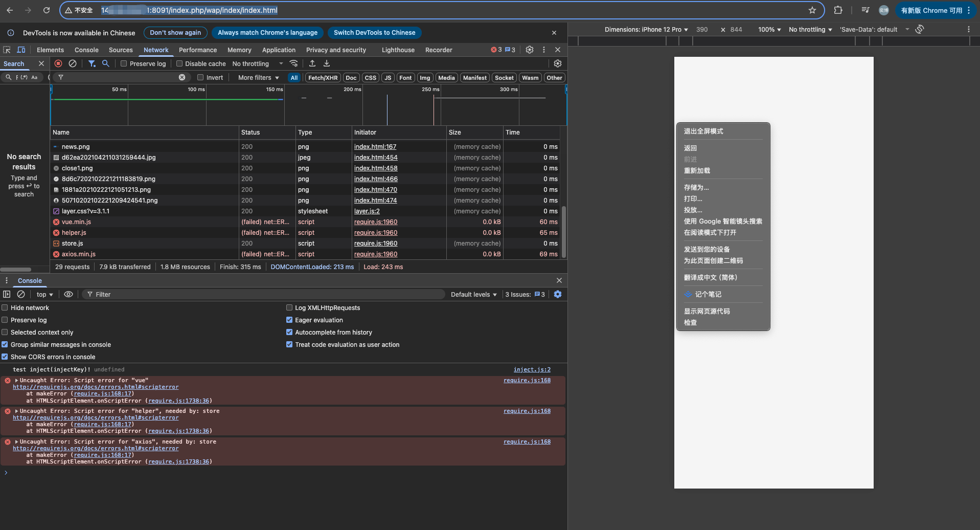The width and height of the screenshot is (980, 530).
Task: Select 重新加载 in the context menu
Action: [x=697, y=171]
